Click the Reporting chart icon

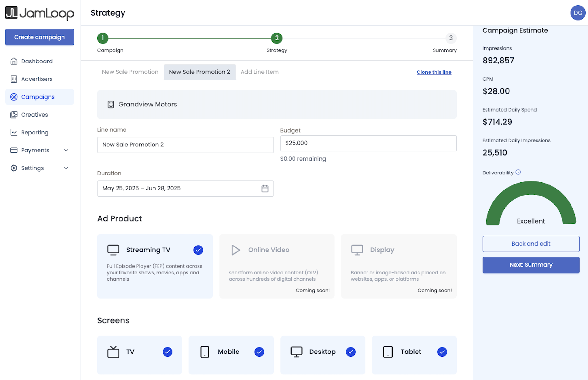pos(14,133)
